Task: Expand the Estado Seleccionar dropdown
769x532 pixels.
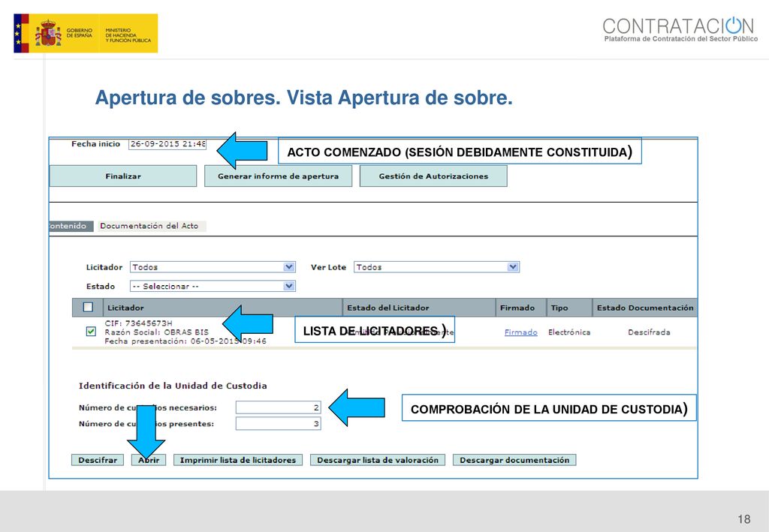Action: tap(213, 286)
